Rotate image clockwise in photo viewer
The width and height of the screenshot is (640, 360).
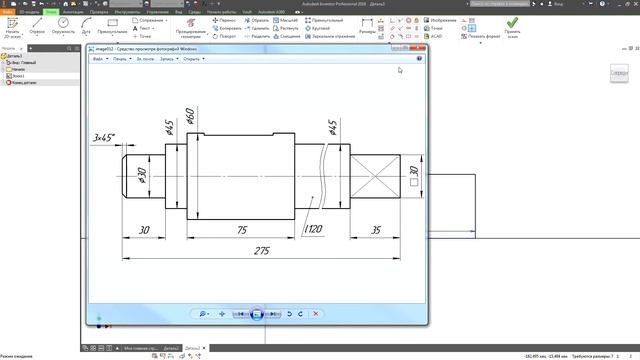coord(300,314)
